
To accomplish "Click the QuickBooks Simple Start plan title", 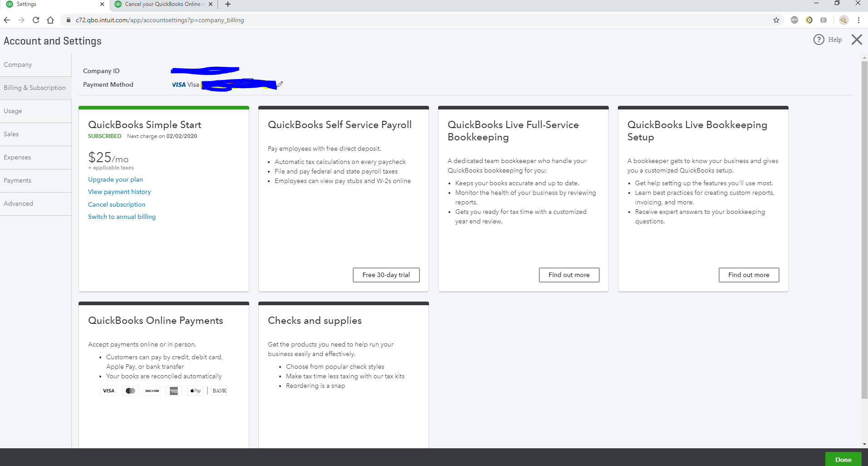I will [x=144, y=124].
